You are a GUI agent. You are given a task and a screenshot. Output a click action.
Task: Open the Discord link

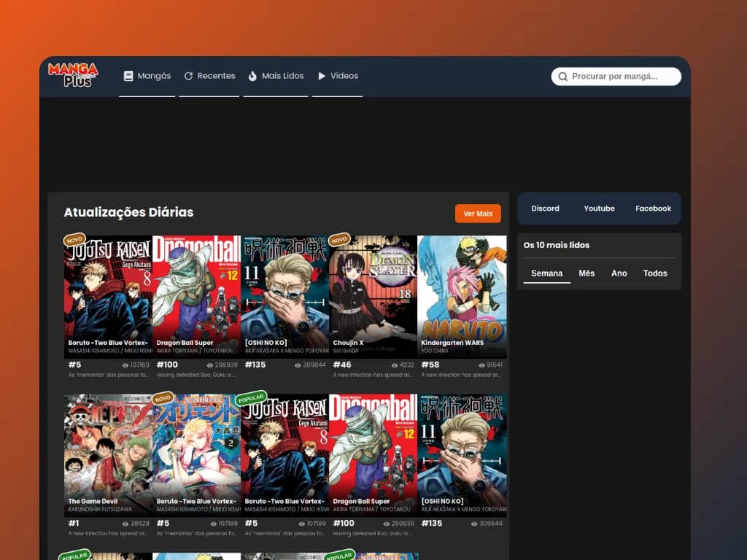click(545, 208)
